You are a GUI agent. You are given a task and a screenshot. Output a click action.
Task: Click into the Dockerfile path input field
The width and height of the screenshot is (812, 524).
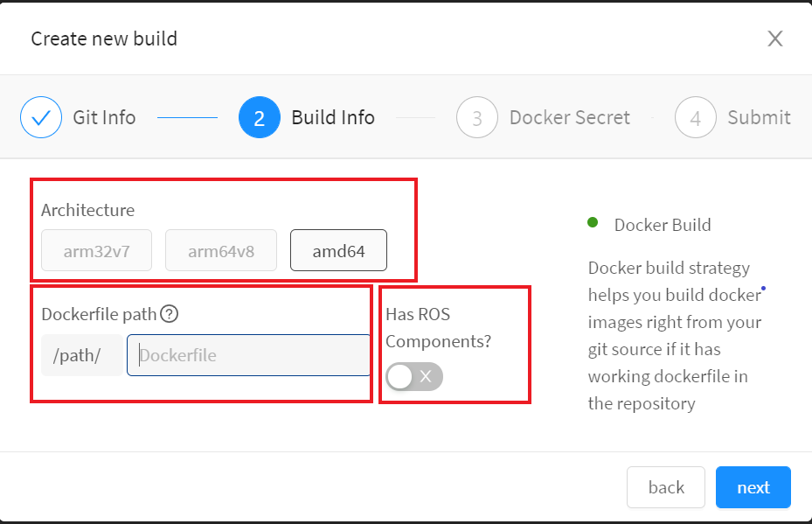248,355
